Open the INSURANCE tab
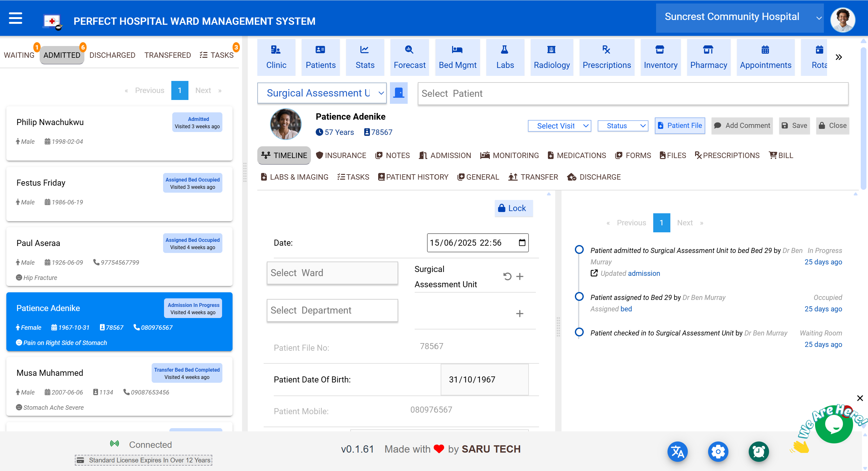 341,156
